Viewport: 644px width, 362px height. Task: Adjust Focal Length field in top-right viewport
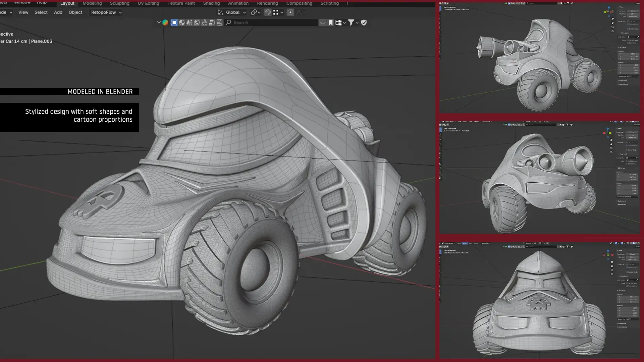[x=633, y=11]
